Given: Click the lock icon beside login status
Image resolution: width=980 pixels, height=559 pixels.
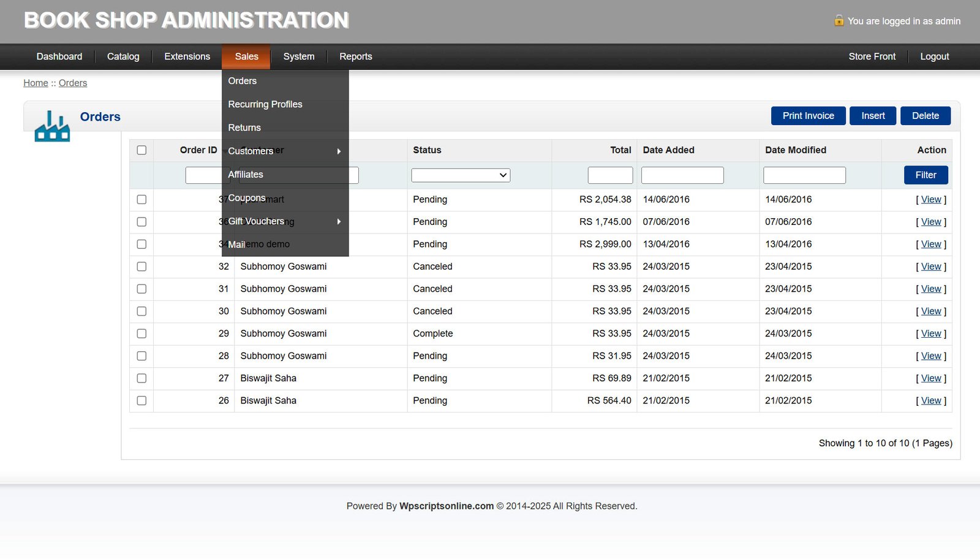Looking at the screenshot, I should tap(839, 20).
